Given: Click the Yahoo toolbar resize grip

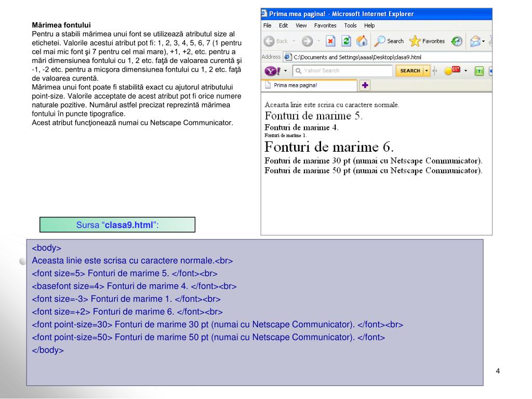Looking at the screenshot, I should click(435, 71).
